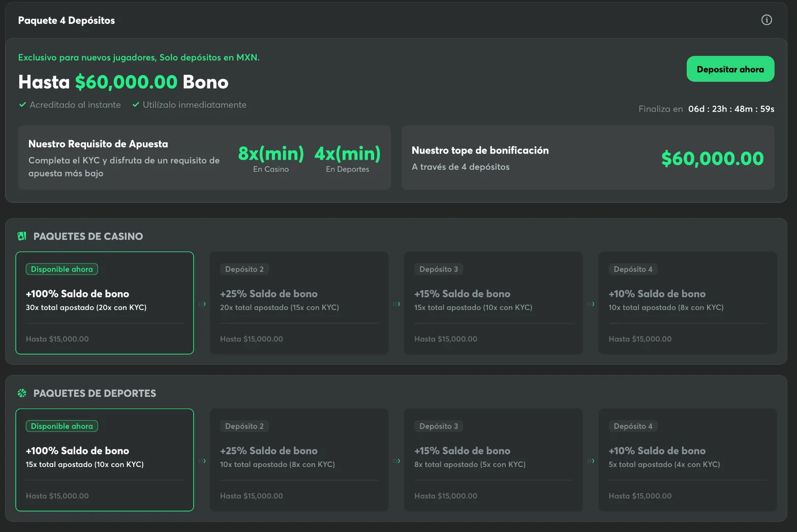The image size is (797, 532).
Task: Click casino '+25% Saldo de bono' heading
Action: (269, 294)
